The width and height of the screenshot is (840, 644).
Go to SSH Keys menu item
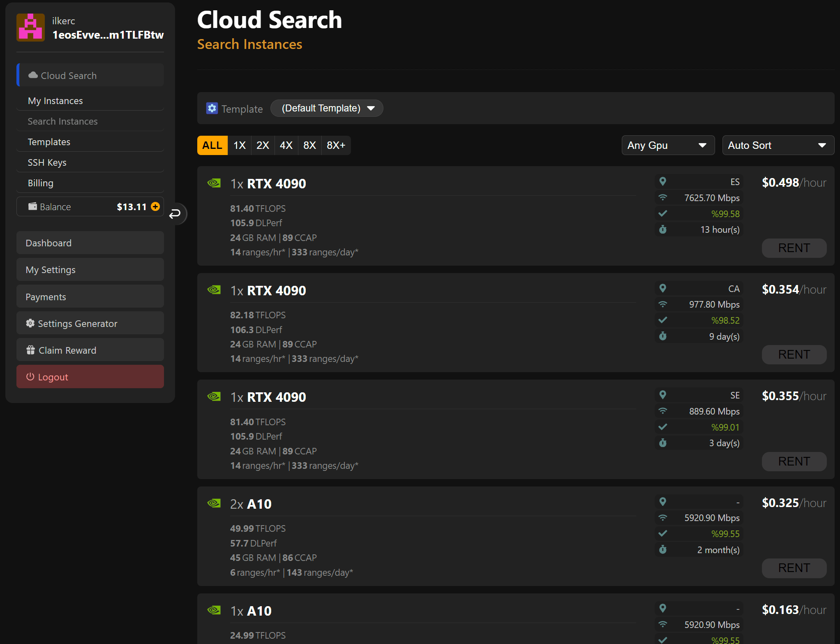pyautogui.click(x=47, y=162)
